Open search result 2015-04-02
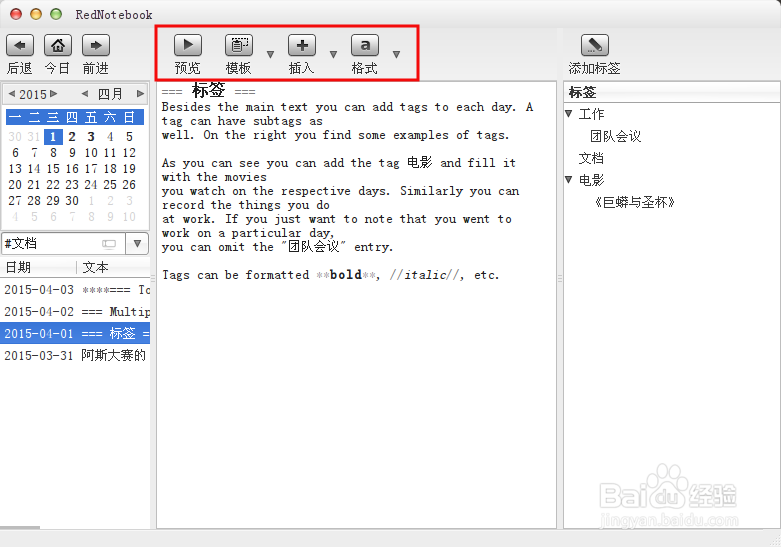This screenshot has height=547, width=781. pos(75,311)
